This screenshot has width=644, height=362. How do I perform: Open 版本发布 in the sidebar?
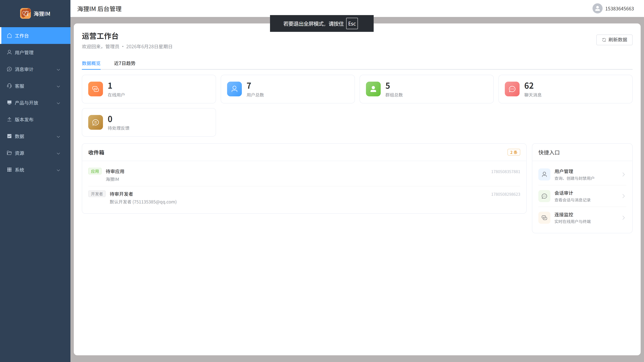[35, 119]
